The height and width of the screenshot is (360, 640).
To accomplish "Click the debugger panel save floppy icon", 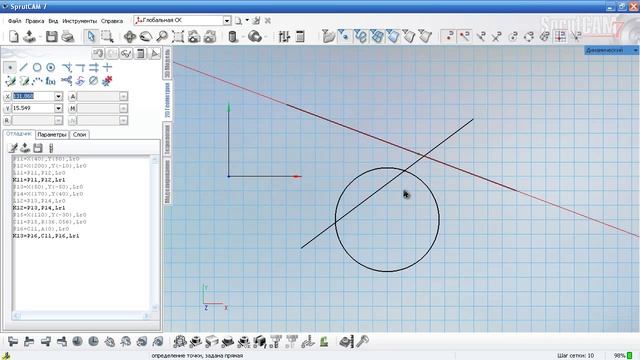I will point(38,148).
